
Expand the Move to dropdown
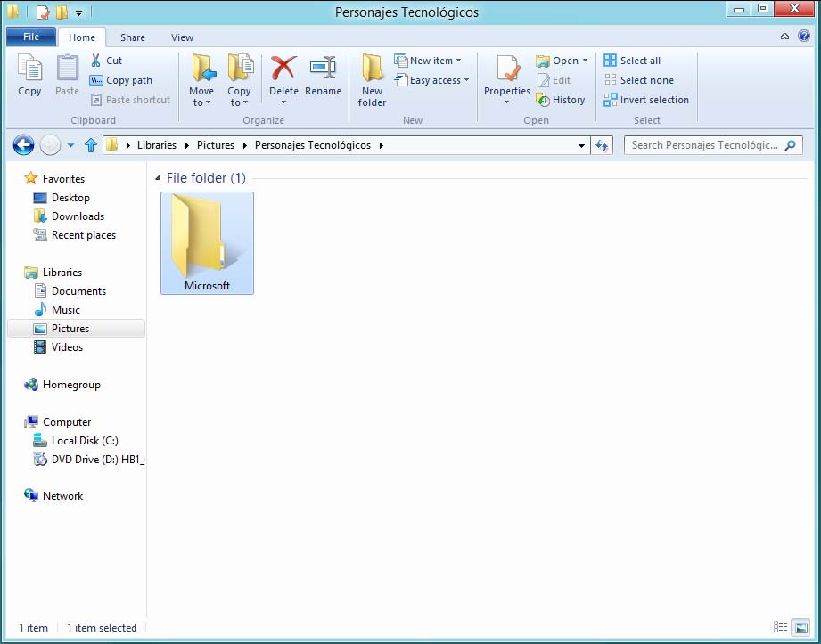[201, 102]
